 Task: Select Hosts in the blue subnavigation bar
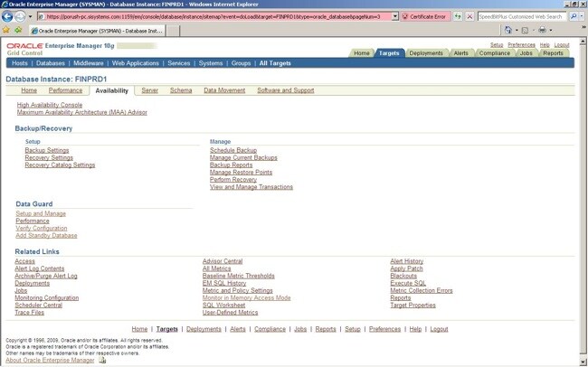[x=20, y=63]
